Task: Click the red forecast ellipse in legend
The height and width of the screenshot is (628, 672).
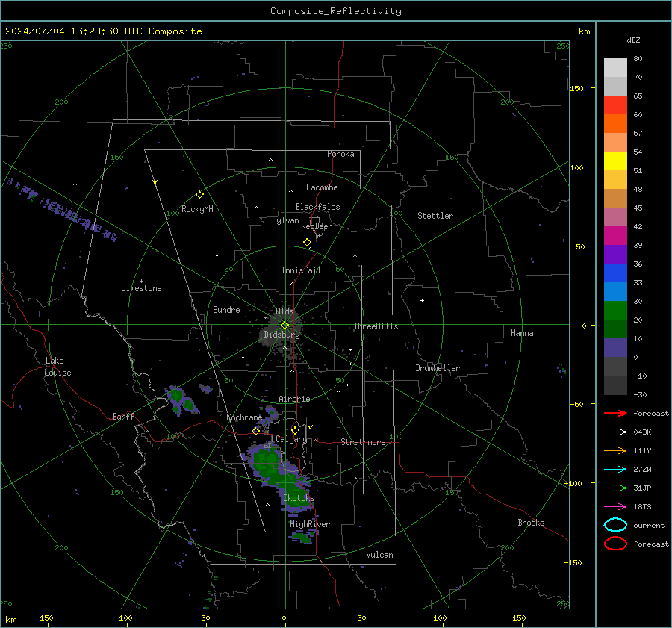Action: pos(615,544)
